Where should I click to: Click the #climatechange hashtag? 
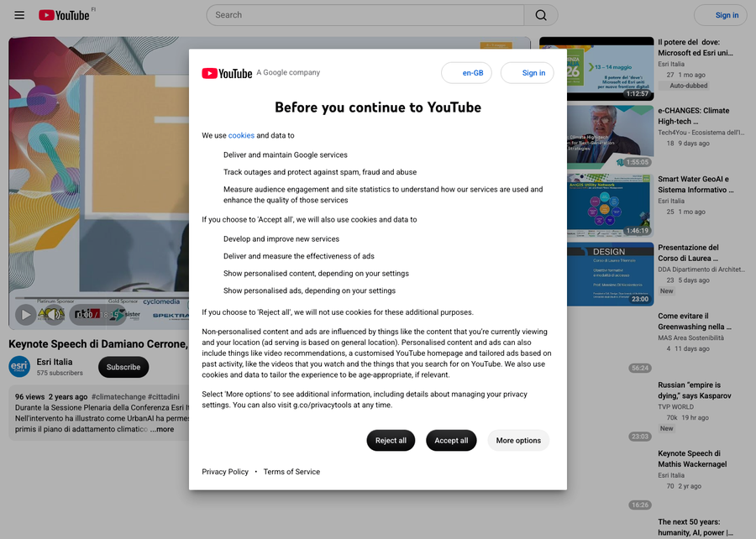point(118,397)
